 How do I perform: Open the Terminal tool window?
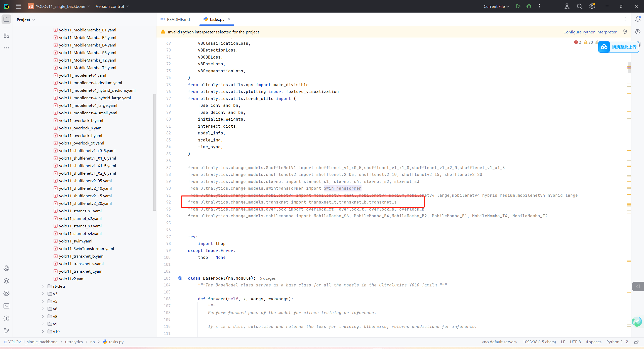(x=6, y=306)
